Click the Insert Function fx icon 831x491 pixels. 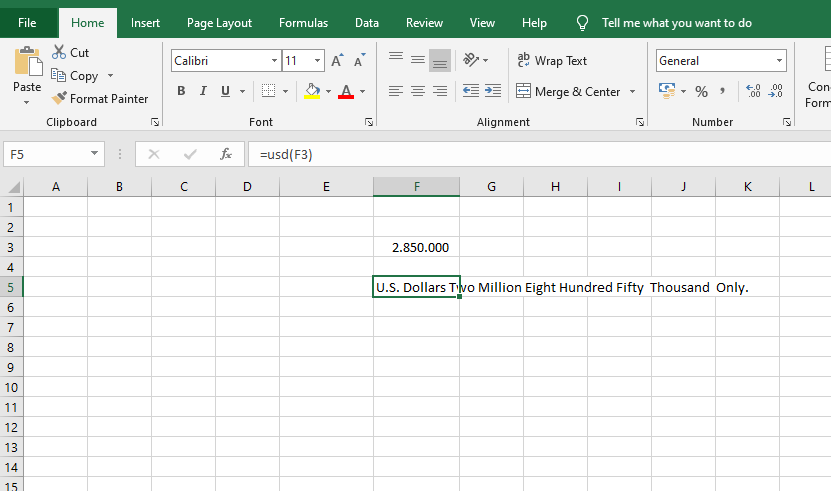(x=226, y=155)
